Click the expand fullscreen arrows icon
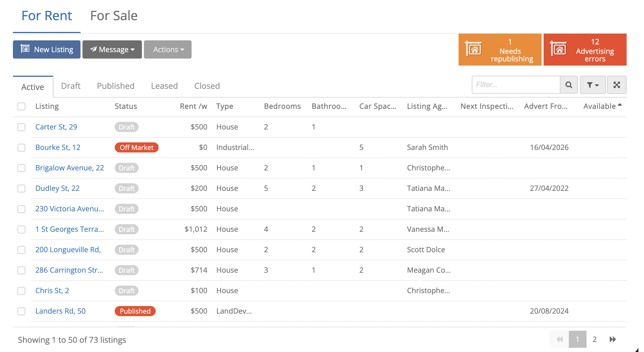The image size is (644, 352). (x=617, y=85)
